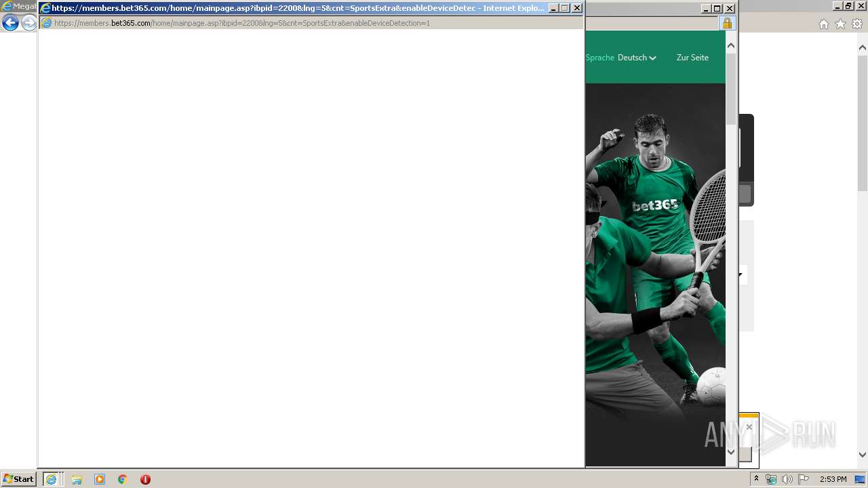Click the Show desktop button at taskbar end

pyautogui.click(x=860, y=479)
